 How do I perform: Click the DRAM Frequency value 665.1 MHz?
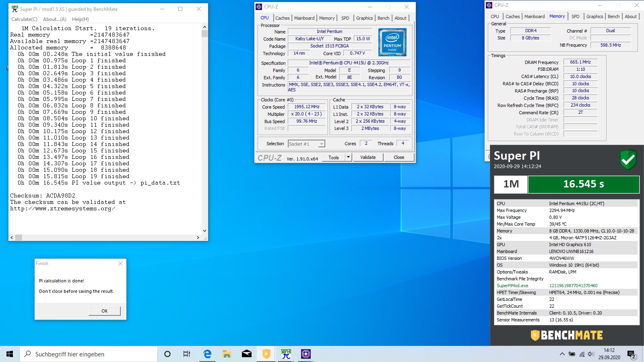(x=580, y=62)
